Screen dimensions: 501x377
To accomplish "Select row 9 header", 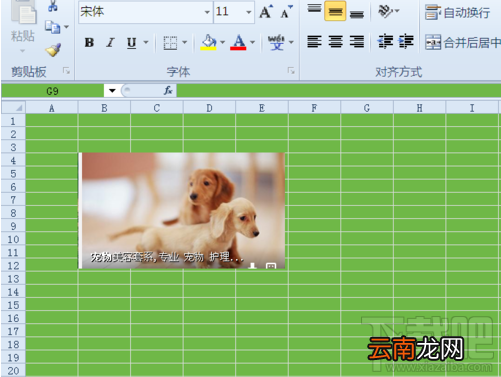I will [13, 226].
